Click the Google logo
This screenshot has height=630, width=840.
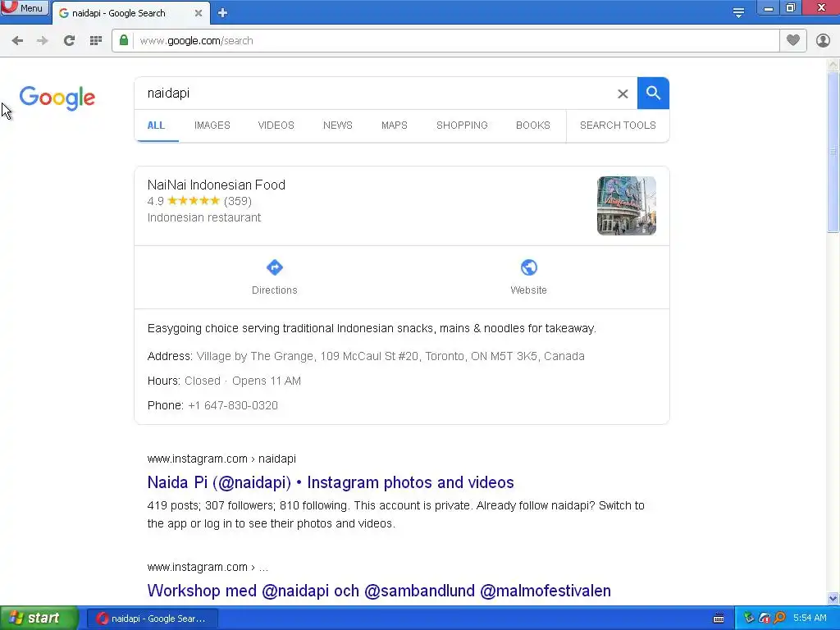click(x=57, y=98)
